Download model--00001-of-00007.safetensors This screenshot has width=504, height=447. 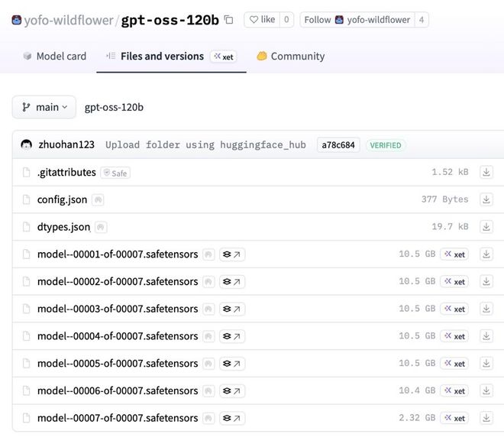pos(486,254)
